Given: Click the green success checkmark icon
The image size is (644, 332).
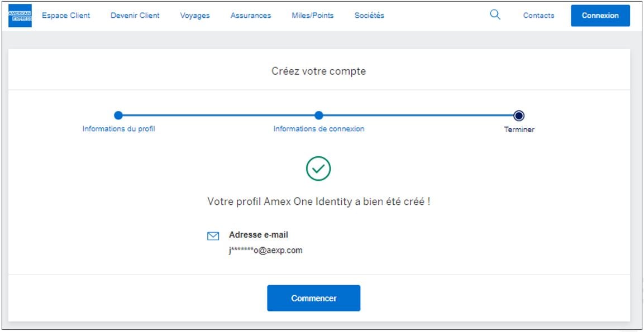Looking at the screenshot, I should click(x=318, y=169).
